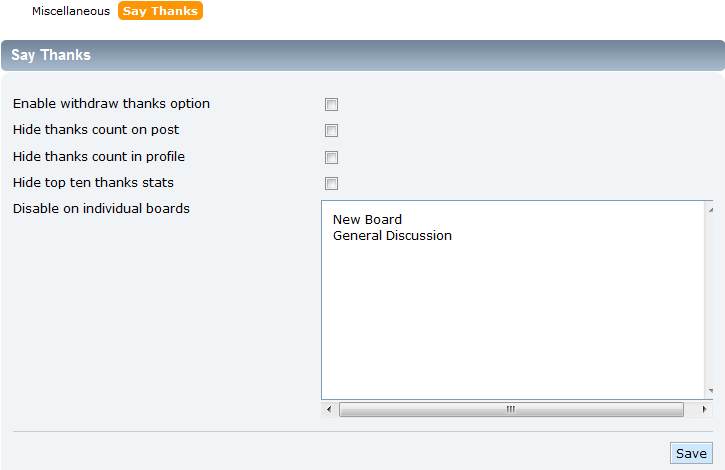Click the Hide thanks count on post label text
The height and width of the screenshot is (470, 725).
pyautogui.click(x=96, y=130)
